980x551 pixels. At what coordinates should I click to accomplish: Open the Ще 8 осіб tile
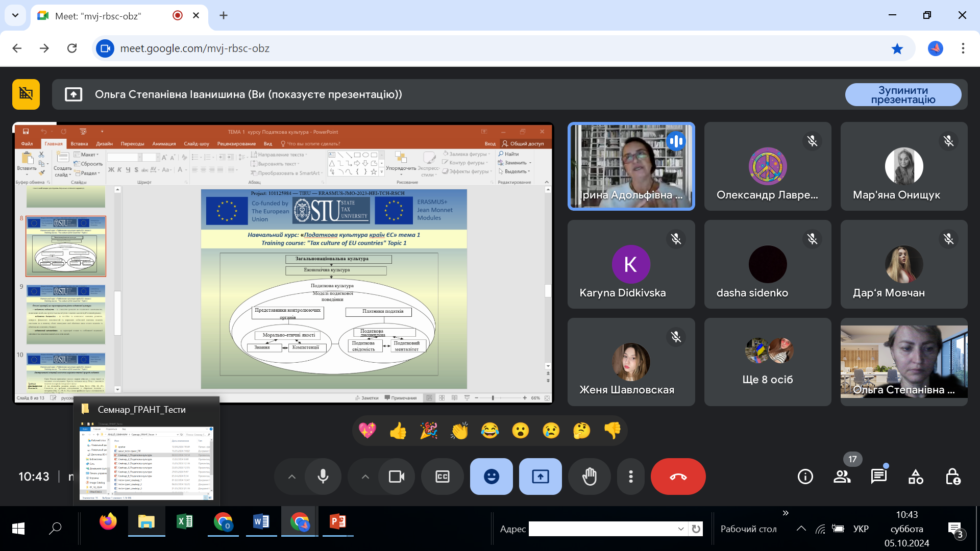768,362
